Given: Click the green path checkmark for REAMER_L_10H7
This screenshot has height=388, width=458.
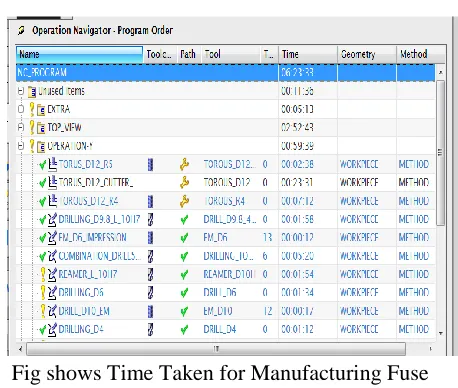Looking at the screenshot, I should pos(184,275).
